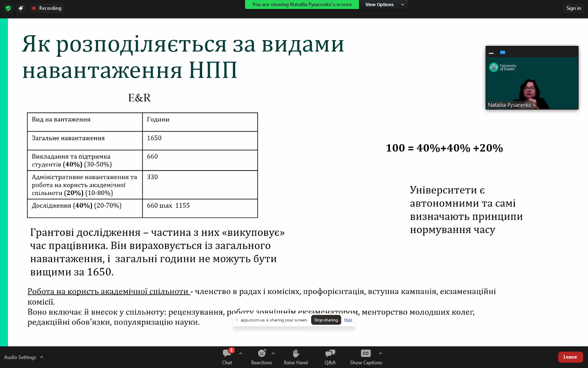Click the "330" hours cell
588x368 pixels.
pos(200,185)
